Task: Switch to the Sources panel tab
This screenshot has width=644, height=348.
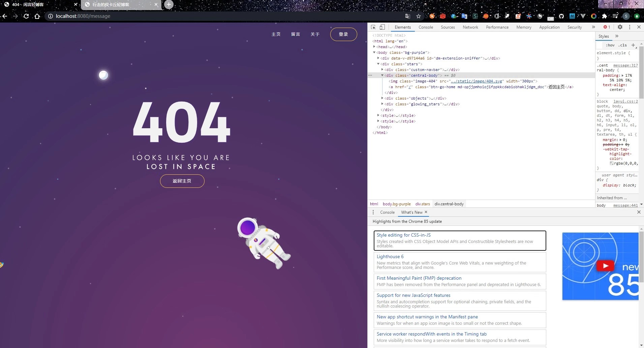Action: click(x=448, y=27)
